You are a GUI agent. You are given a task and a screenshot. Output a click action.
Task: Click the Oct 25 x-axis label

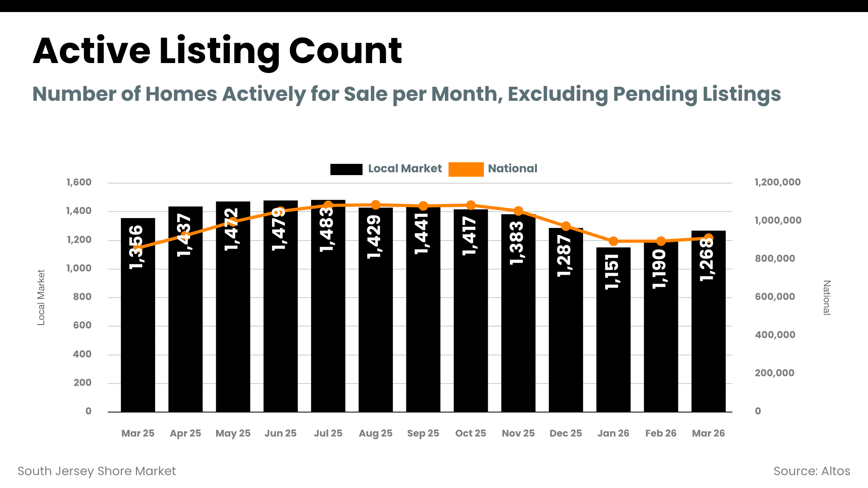tap(471, 433)
